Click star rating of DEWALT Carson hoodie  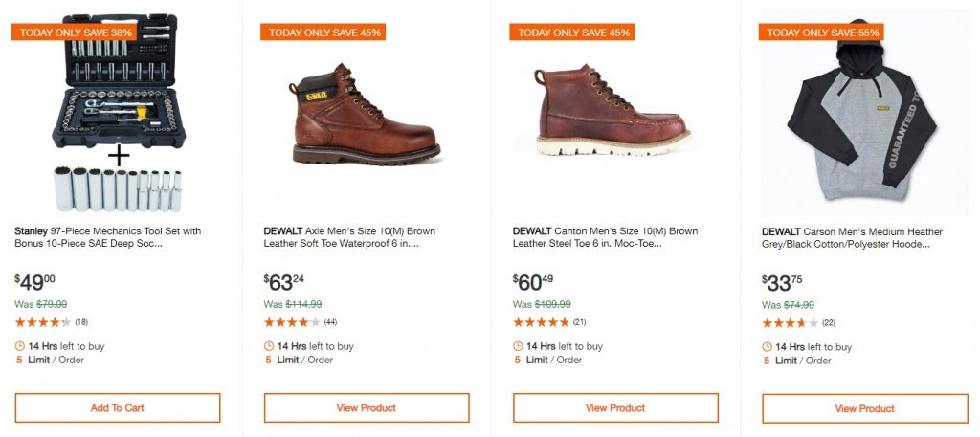pyautogui.click(x=790, y=323)
